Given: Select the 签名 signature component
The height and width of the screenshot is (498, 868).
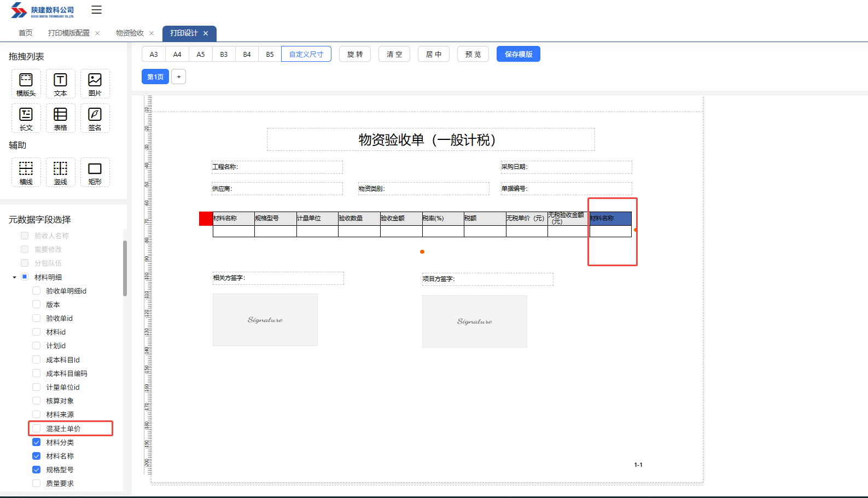Looking at the screenshot, I should pos(95,118).
